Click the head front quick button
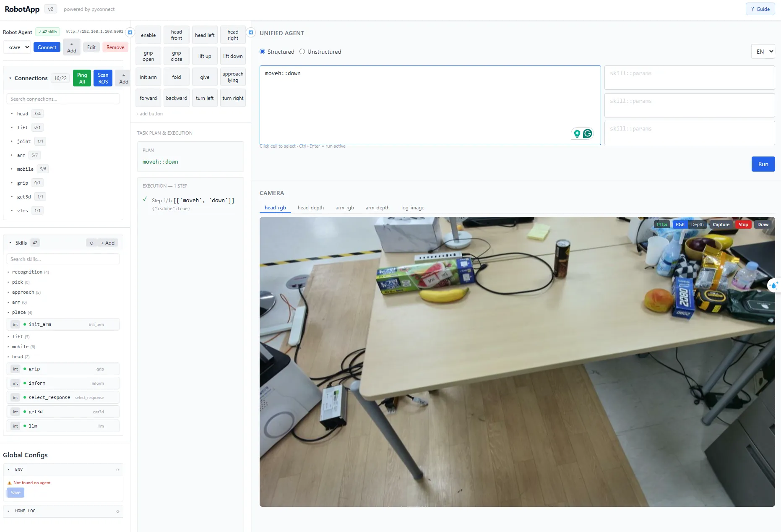Viewport: 781px width, 532px height. click(177, 35)
